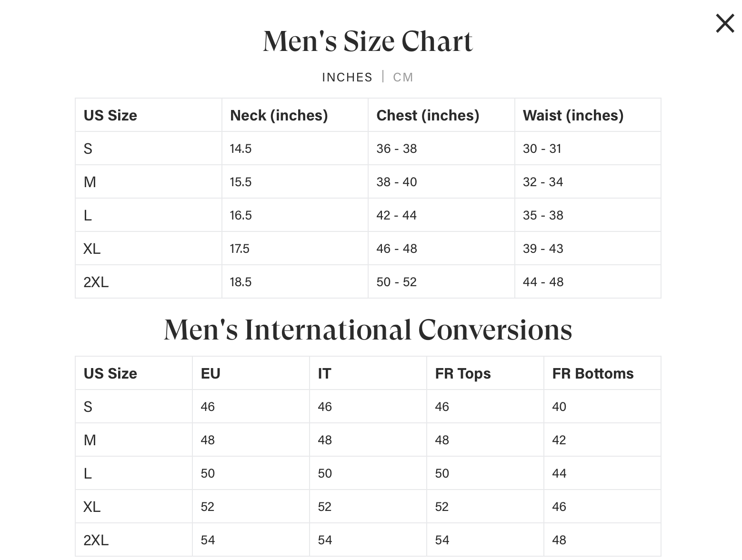Screen dimensions: 742x560
Task: Select the 17.5 neck measurement cell
Action: point(240,249)
